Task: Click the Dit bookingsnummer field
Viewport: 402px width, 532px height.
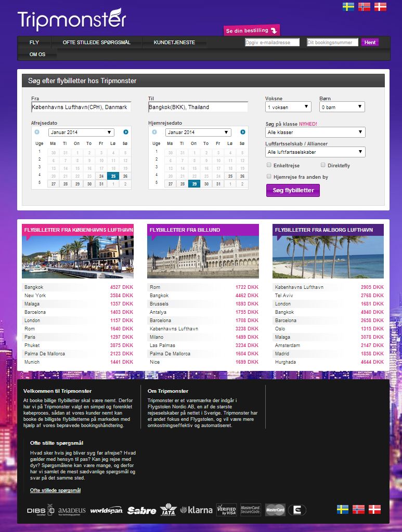Action: [332, 43]
